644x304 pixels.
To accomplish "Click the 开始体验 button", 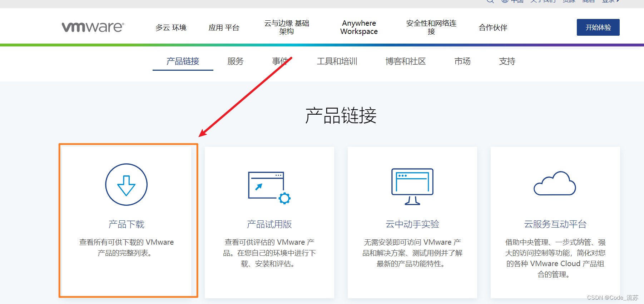I will coord(598,27).
